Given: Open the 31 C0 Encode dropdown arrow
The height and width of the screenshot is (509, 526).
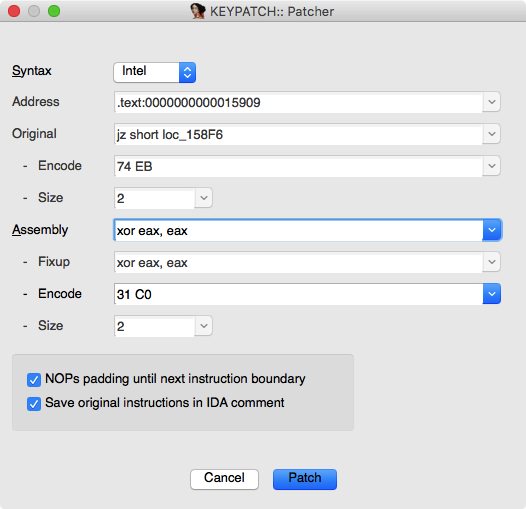Looking at the screenshot, I should [492, 294].
